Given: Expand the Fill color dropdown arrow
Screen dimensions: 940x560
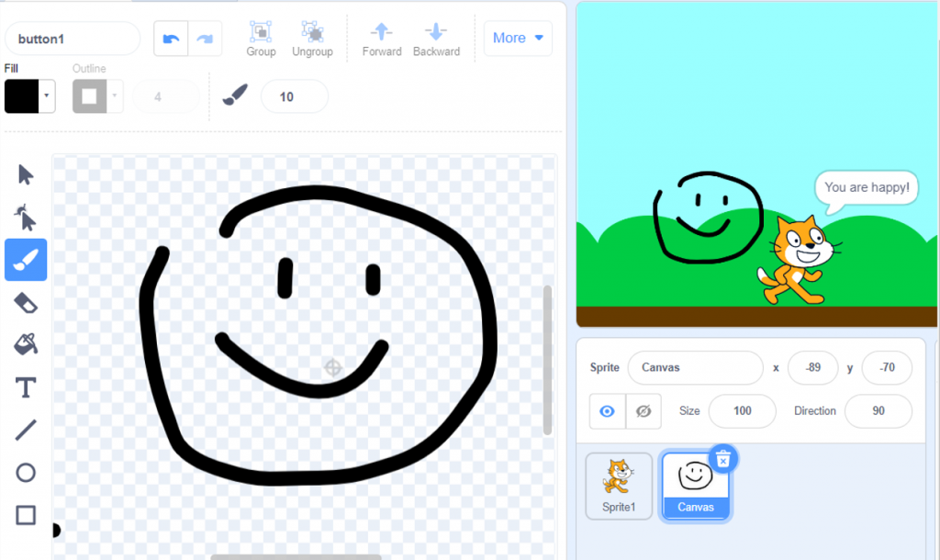Looking at the screenshot, I should pyautogui.click(x=47, y=95).
